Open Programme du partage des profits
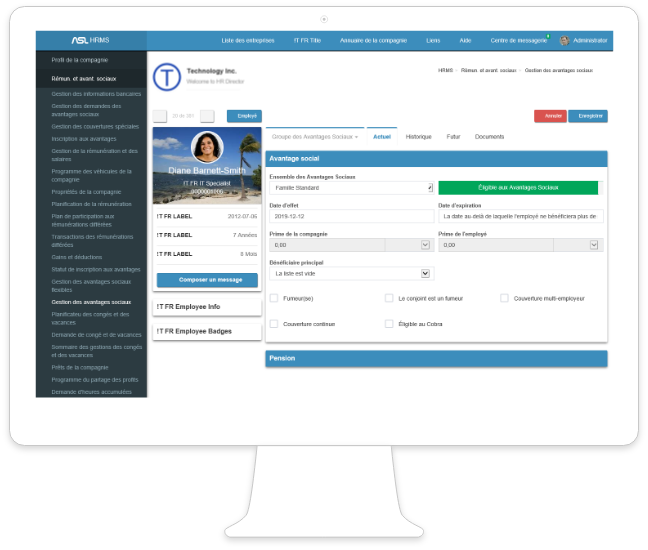 (x=95, y=380)
